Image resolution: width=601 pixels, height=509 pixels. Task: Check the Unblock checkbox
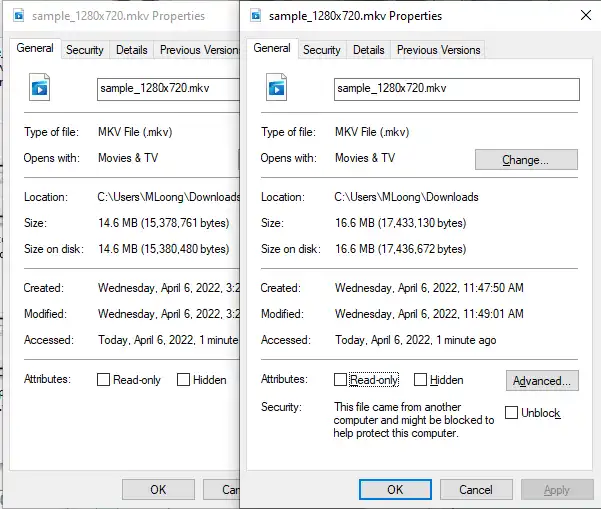(511, 412)
